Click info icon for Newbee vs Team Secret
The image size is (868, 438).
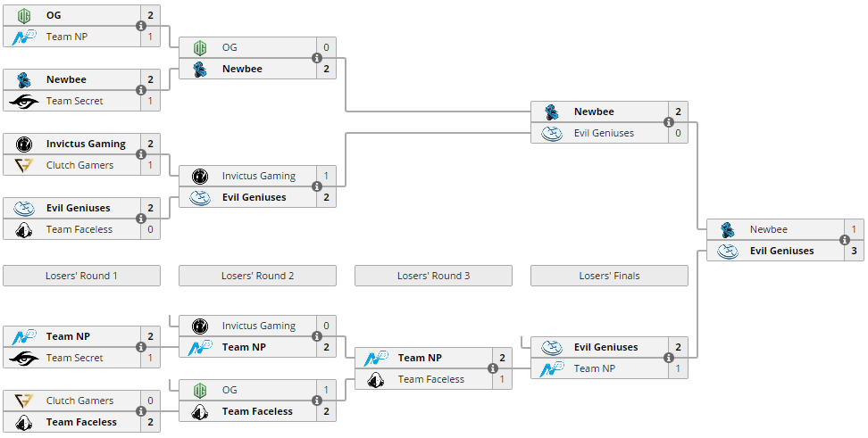click(x=141, y=90)
